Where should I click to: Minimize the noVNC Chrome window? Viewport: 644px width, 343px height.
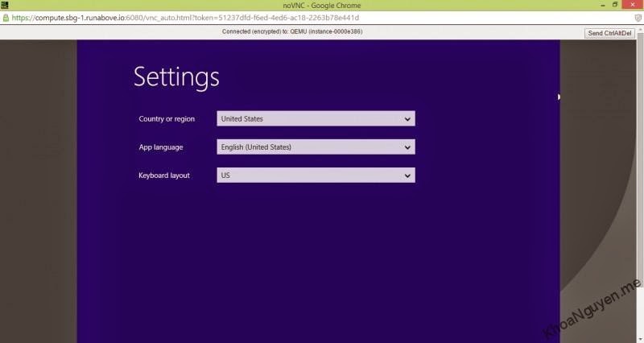[x=602, y=6]
